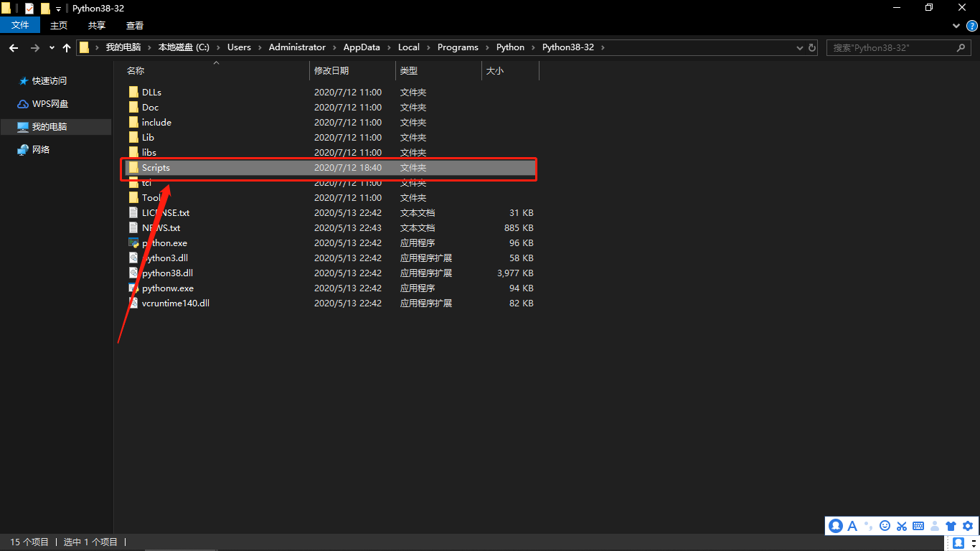980x551 pixels.
Task: Click the 3,977 KB size cell
Action: pyautogui.click(x=515, y=273)
